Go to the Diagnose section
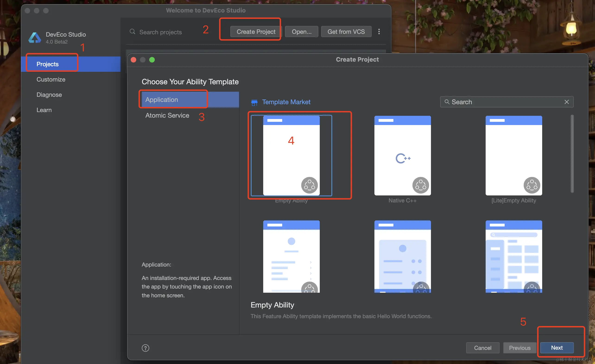This screenshot has width=595, height=364. coord(49,95)
